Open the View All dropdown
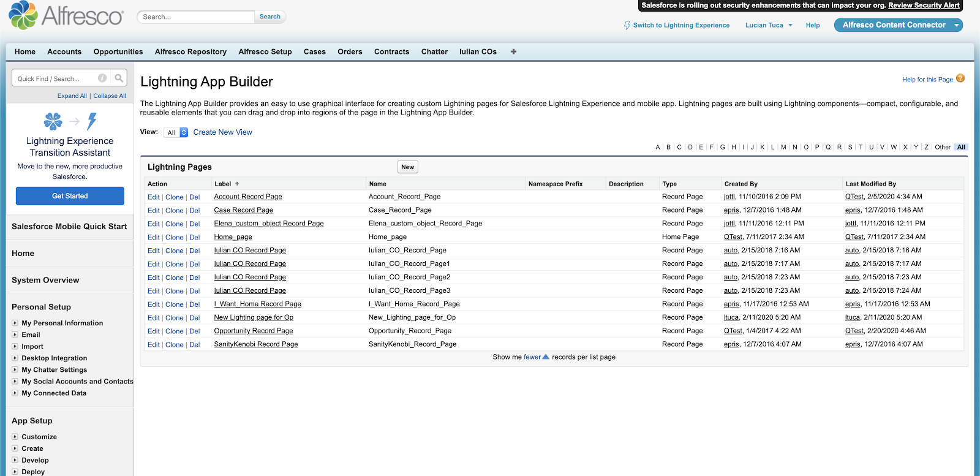Screen dimensions: 980x476 click(176, 132)
